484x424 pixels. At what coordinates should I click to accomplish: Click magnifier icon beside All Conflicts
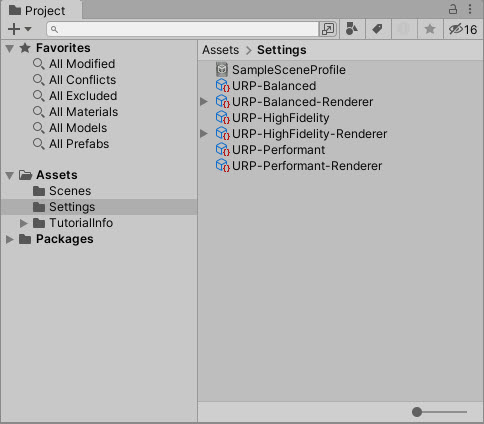(x=39, y=80)
